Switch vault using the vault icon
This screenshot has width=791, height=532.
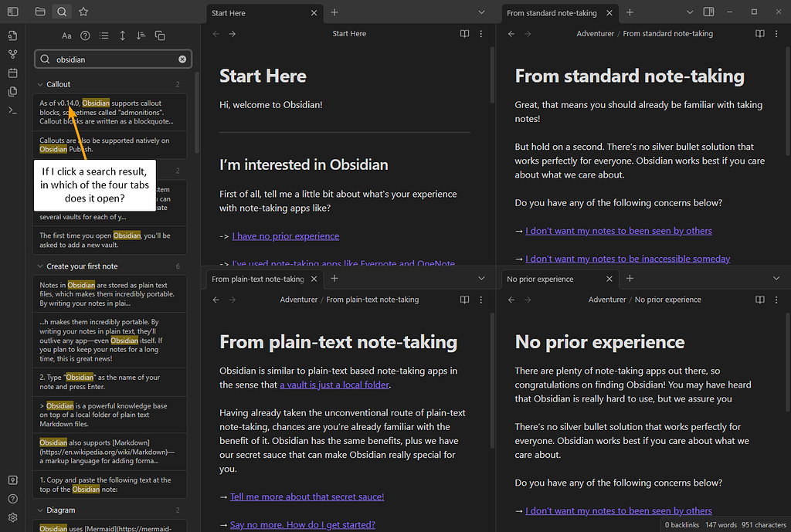point(12,479)
